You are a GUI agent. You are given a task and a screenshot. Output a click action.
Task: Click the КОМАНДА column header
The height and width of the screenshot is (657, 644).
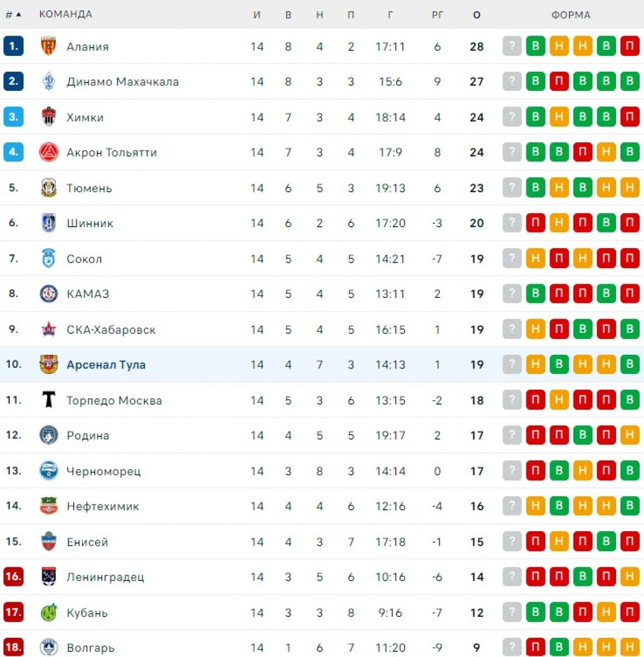(66, 14)
